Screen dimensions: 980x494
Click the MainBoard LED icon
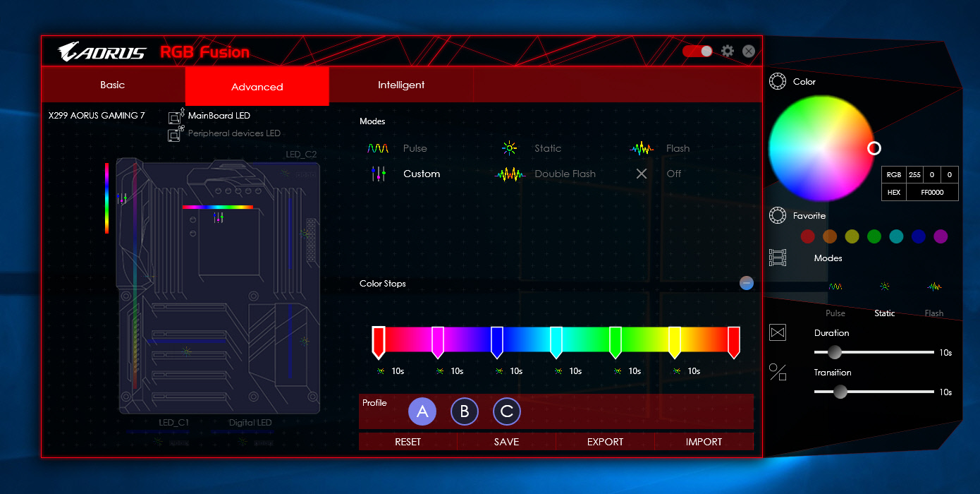pos(176,116)
